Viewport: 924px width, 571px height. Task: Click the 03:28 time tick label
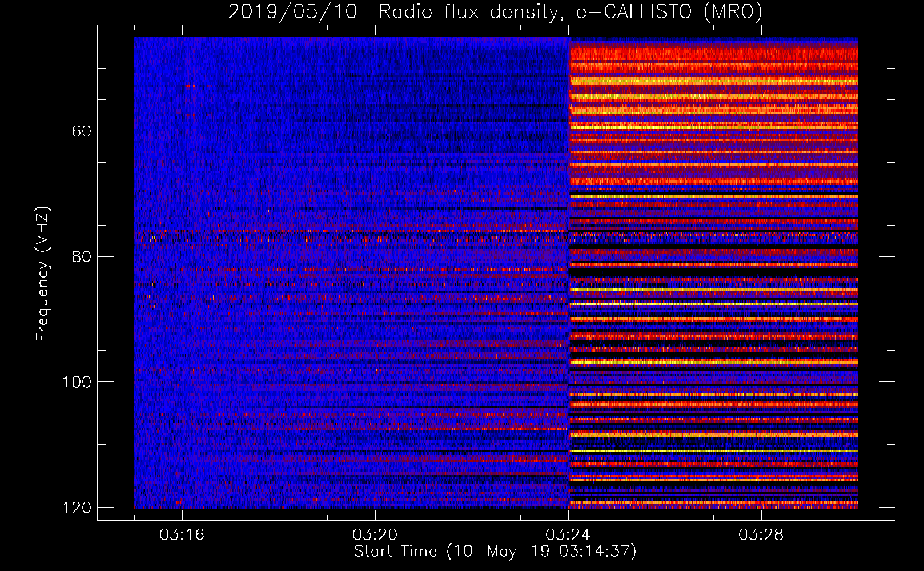[x=761, y=535]
